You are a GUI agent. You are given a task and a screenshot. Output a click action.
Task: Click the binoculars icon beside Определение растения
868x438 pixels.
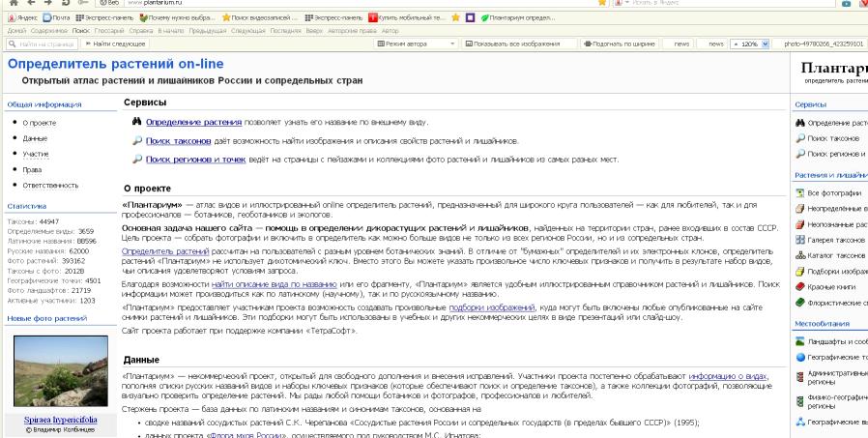point(136,123)
